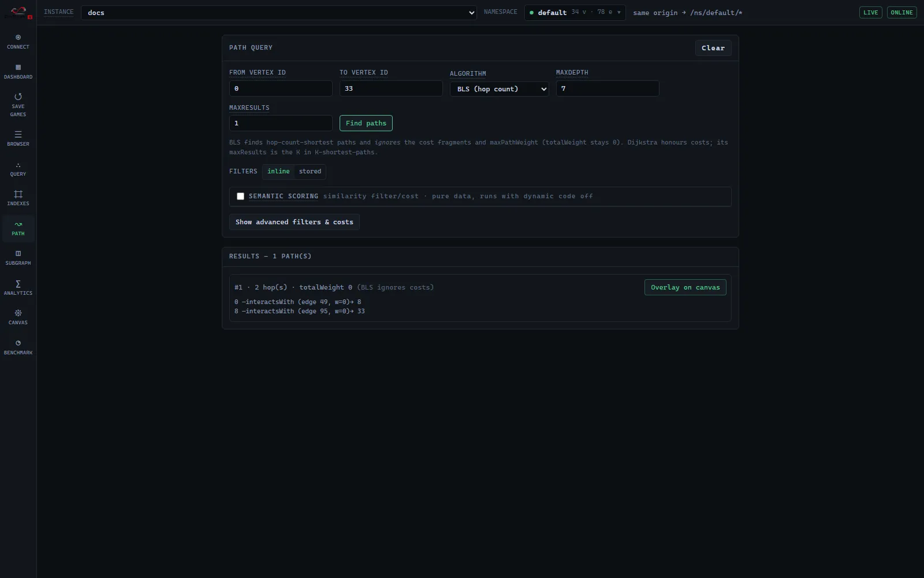Viewport: 924px width, 578px height.
Task: Click the 'PATH QUERY' panel title
Action: (x=251, y=47)
